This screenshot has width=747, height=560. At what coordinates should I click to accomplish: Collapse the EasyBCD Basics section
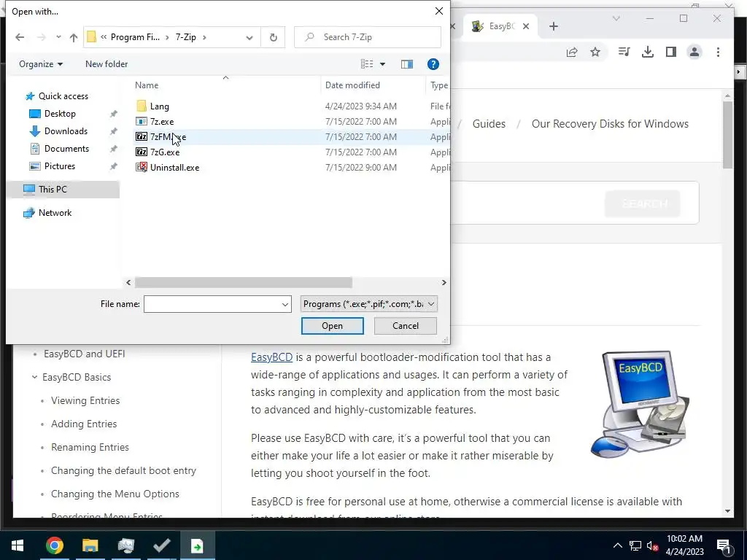[x=34, y=377]
